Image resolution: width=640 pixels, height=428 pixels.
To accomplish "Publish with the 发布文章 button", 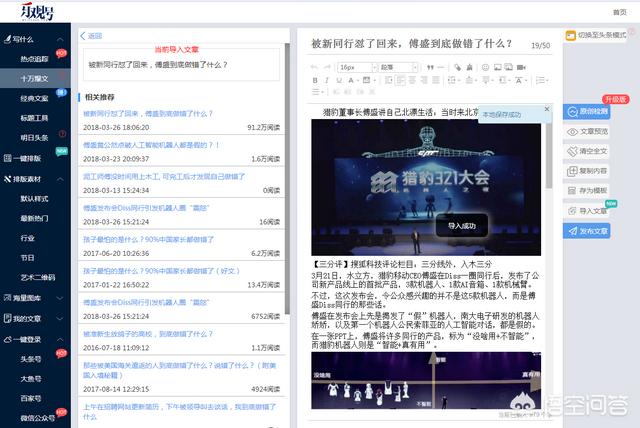I will [587, 231].
